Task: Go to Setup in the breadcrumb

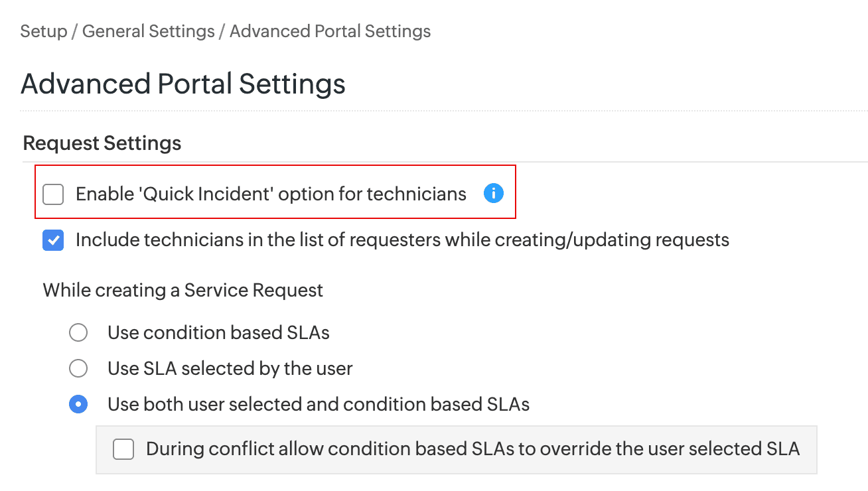Action: [44, 31]
